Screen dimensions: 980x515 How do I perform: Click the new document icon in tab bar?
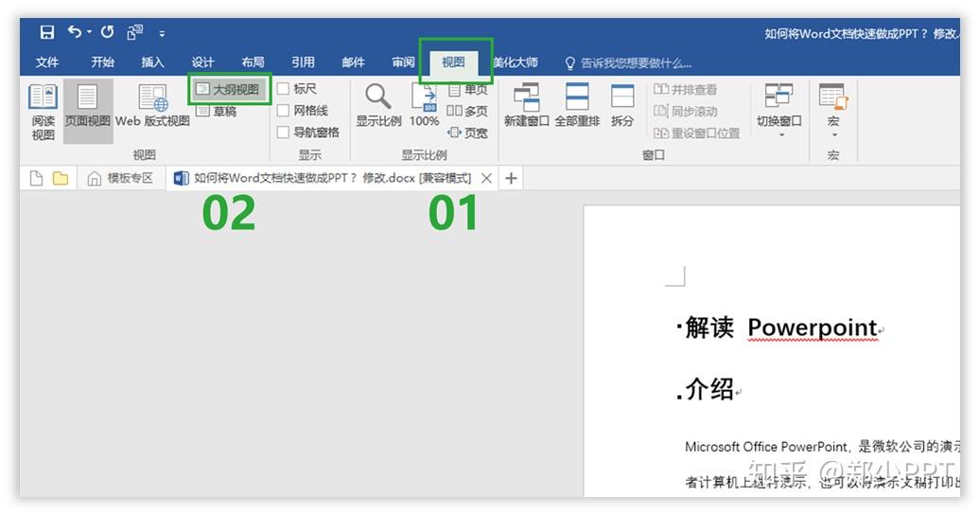[x=37, y=178]
